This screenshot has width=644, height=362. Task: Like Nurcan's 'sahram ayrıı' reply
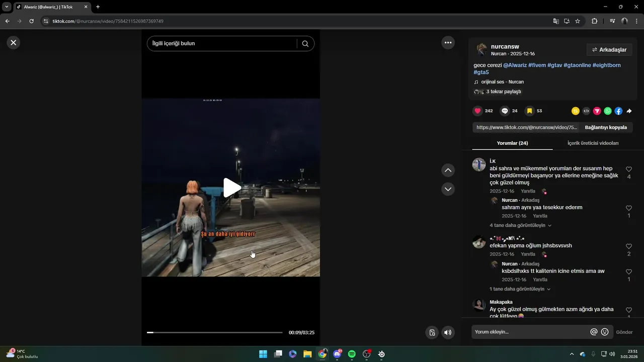pos(629,208)
